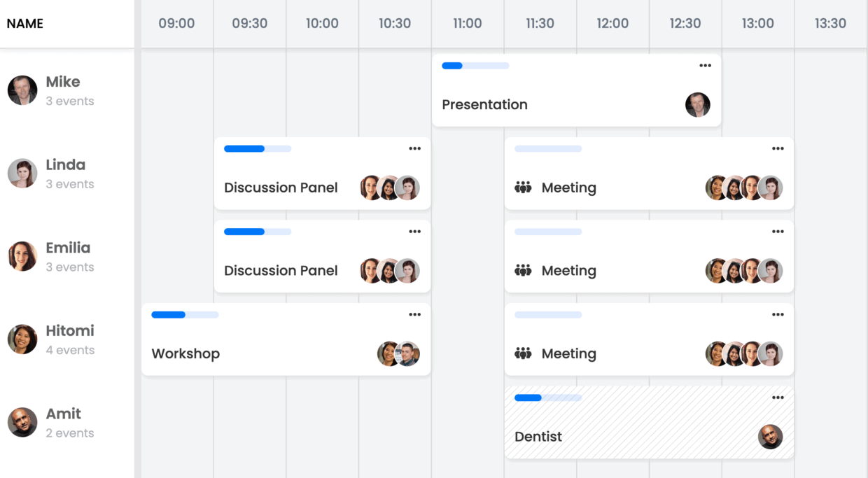Image resolution: width=868 pixels, height=478 pixels.
Task: Click Hitomi's name in the sidebar
Action: coord(70,330)
